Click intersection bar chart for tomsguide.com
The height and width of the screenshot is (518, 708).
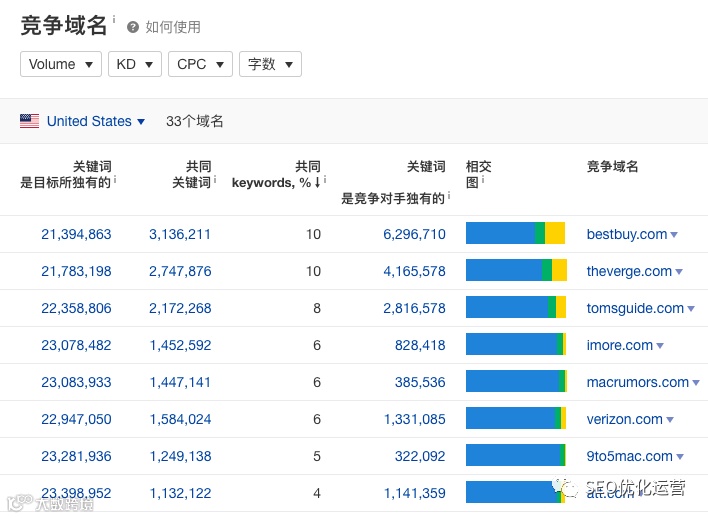click(516, 307)
